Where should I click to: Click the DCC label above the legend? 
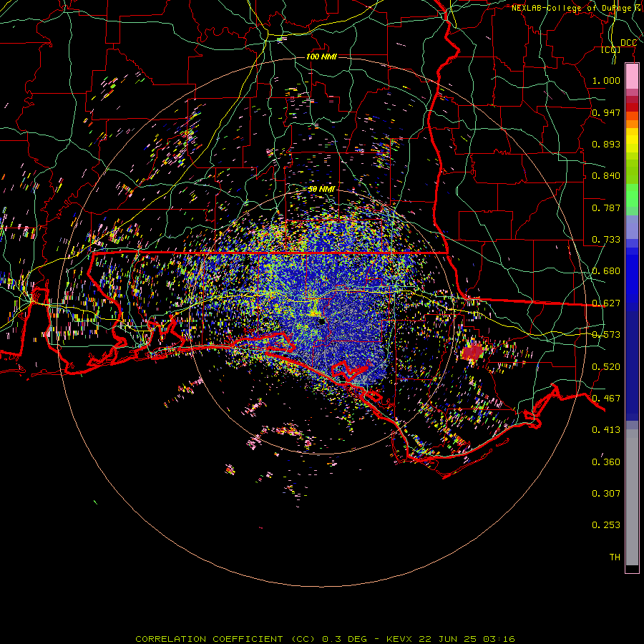tap(628, 43)
